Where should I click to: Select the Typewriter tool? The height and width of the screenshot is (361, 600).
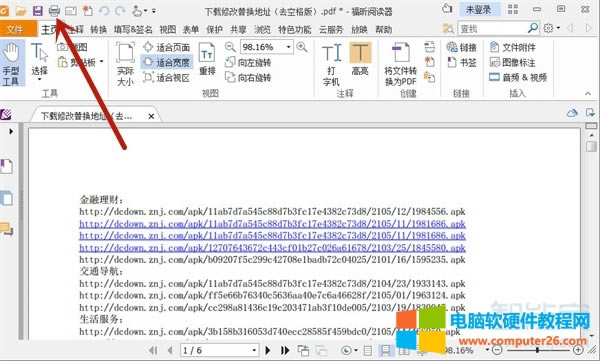pos(331,64)
